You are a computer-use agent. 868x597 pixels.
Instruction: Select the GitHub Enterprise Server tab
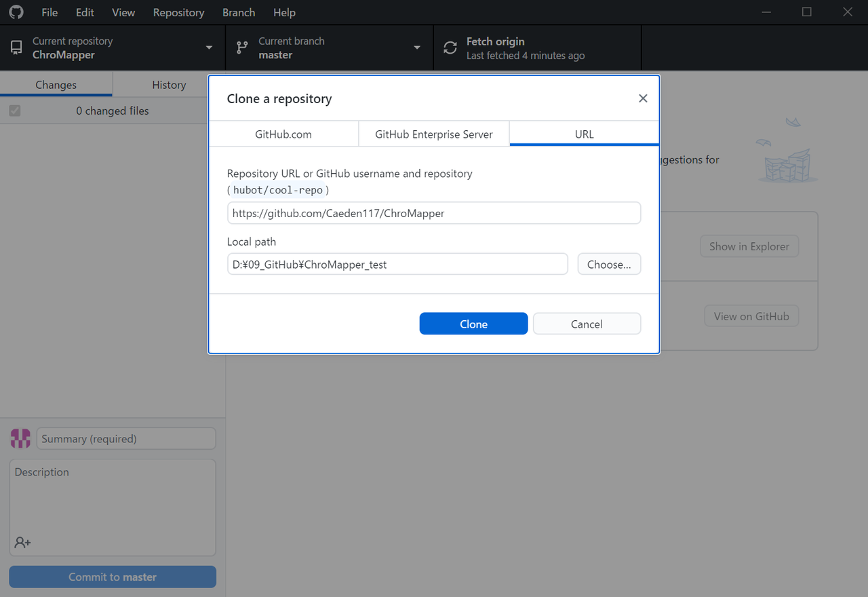[x=434, y=134]
